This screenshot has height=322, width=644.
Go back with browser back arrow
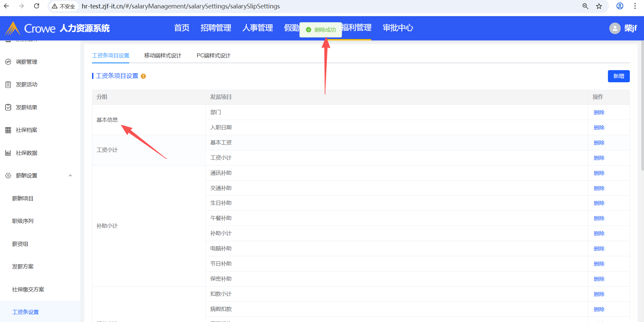[6, 6]
